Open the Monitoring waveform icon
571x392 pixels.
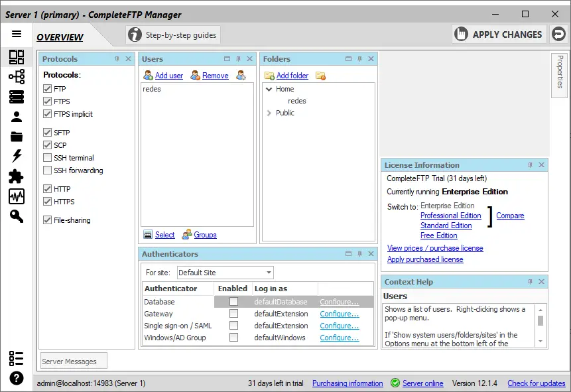17,196
